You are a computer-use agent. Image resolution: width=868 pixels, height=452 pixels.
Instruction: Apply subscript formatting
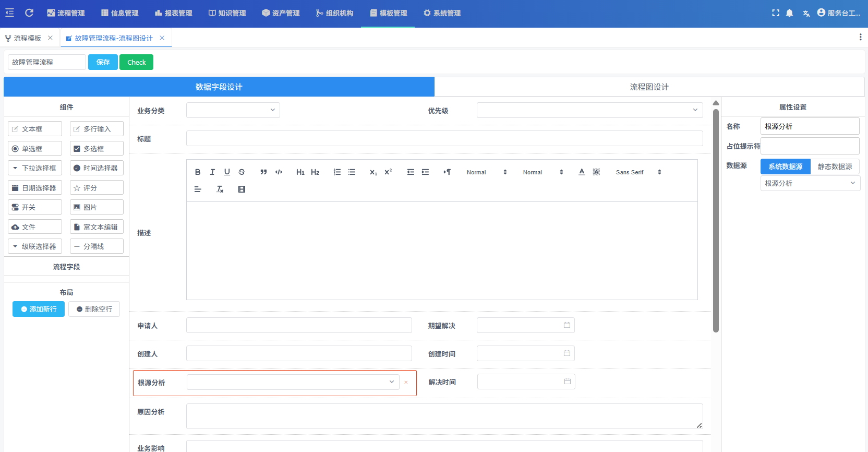373,172
